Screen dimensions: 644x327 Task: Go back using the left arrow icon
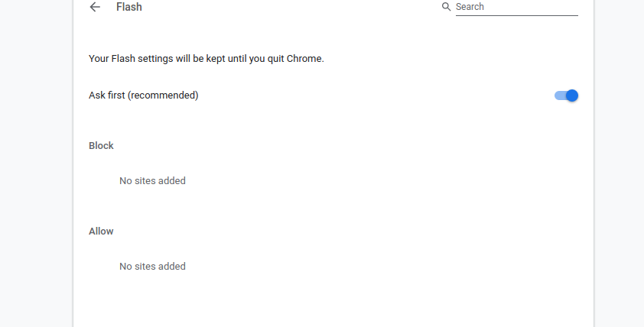coord(95,7)
